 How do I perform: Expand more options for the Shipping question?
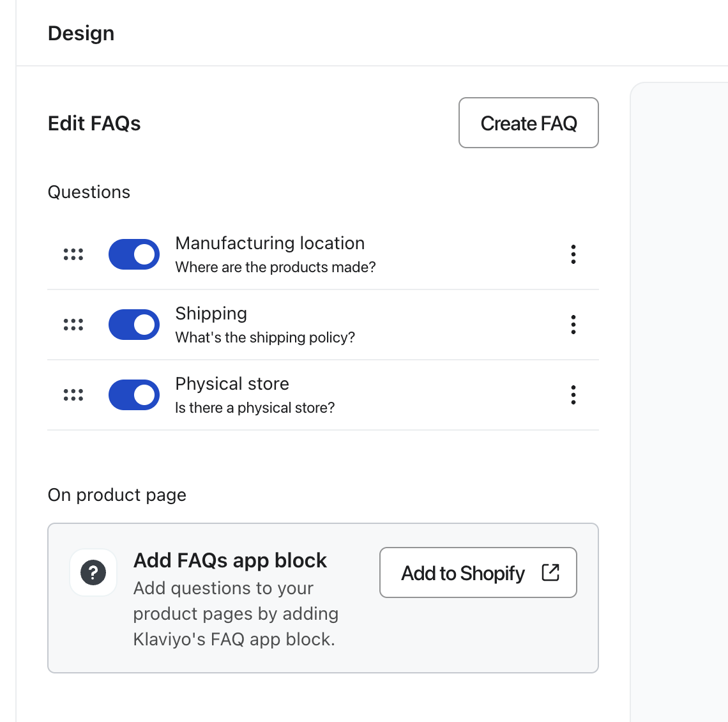[573, 325]
